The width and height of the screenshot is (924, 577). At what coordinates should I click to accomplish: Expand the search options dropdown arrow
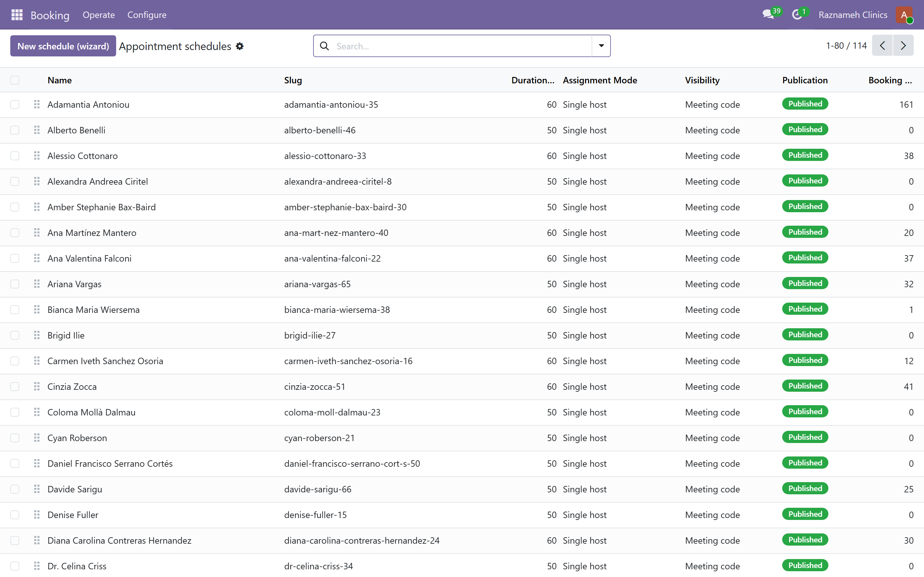(x=601, y=46)
